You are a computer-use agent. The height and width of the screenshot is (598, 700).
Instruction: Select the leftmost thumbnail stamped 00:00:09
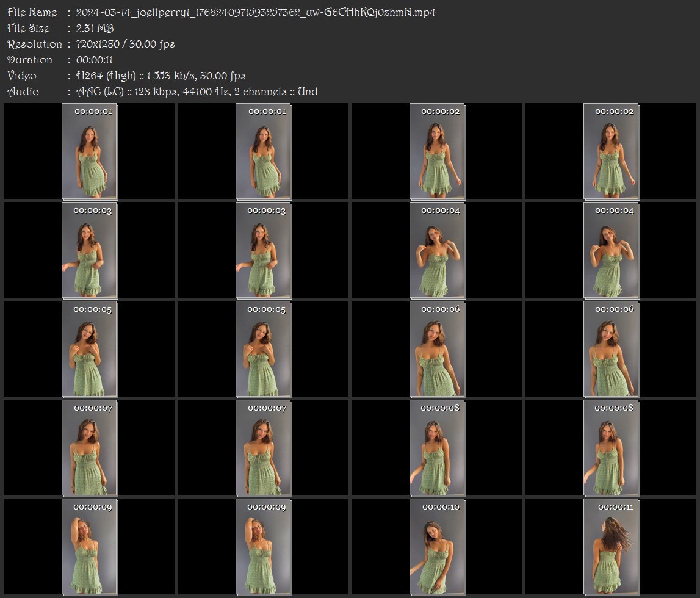(x=90, y=547)
